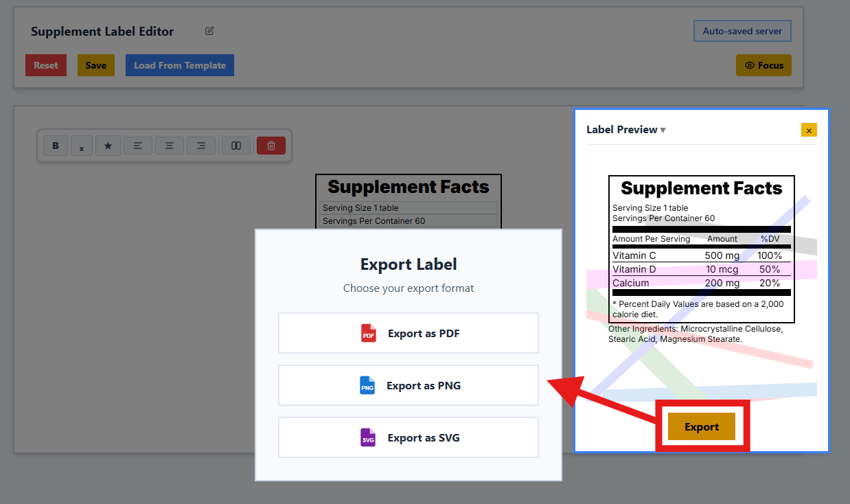
Task: Apply center text alignment
Action: tap(169, 145)
